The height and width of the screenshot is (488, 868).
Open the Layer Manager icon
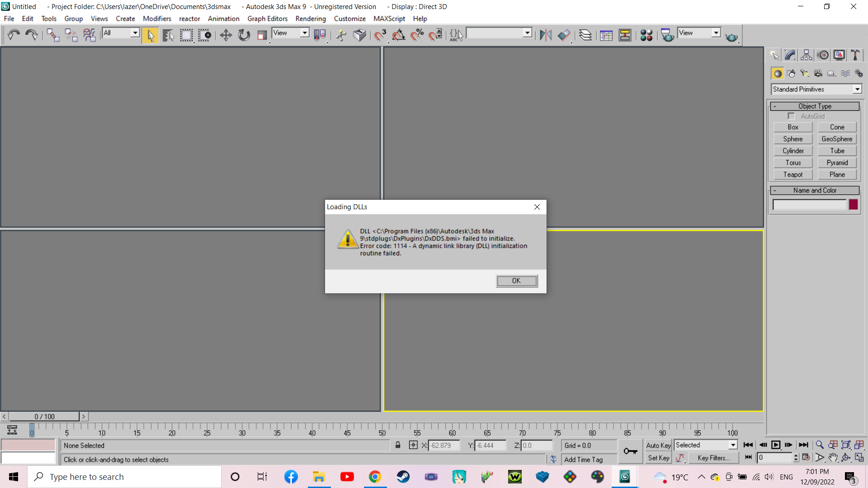pyautogui.click(x=585, y=35)
